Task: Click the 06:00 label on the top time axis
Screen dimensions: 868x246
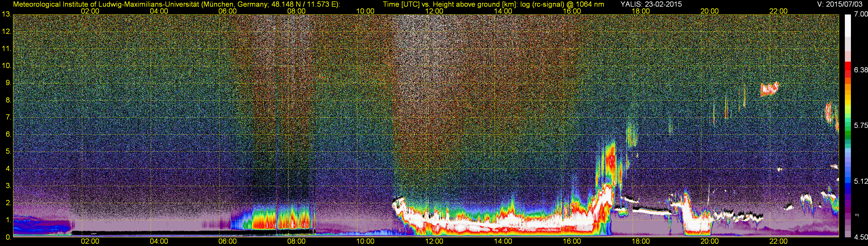Action: (227, 11)
